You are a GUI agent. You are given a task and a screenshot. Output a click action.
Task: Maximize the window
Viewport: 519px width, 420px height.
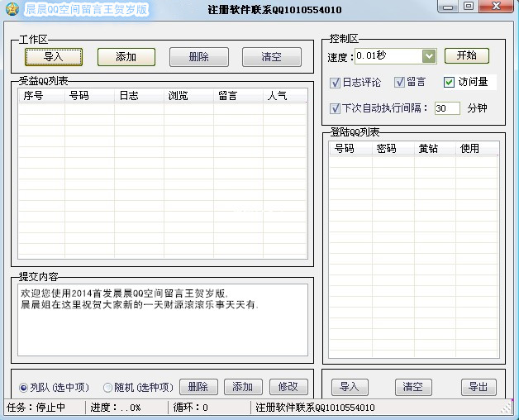click(469, 7)
